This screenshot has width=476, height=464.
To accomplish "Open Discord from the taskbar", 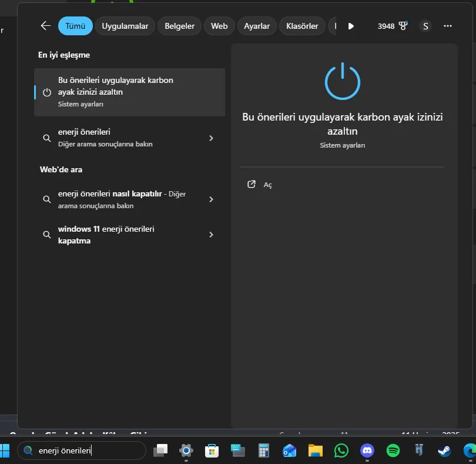I will pos(367,451).
